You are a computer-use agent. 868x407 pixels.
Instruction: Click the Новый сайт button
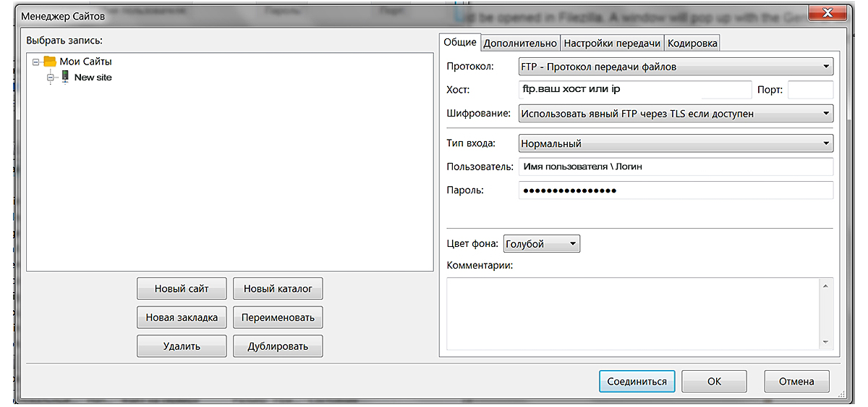tap(182, 288)
